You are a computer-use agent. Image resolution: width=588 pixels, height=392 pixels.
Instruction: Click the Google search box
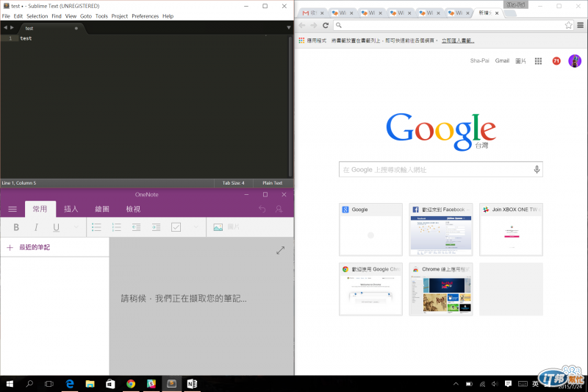[440, 170]
